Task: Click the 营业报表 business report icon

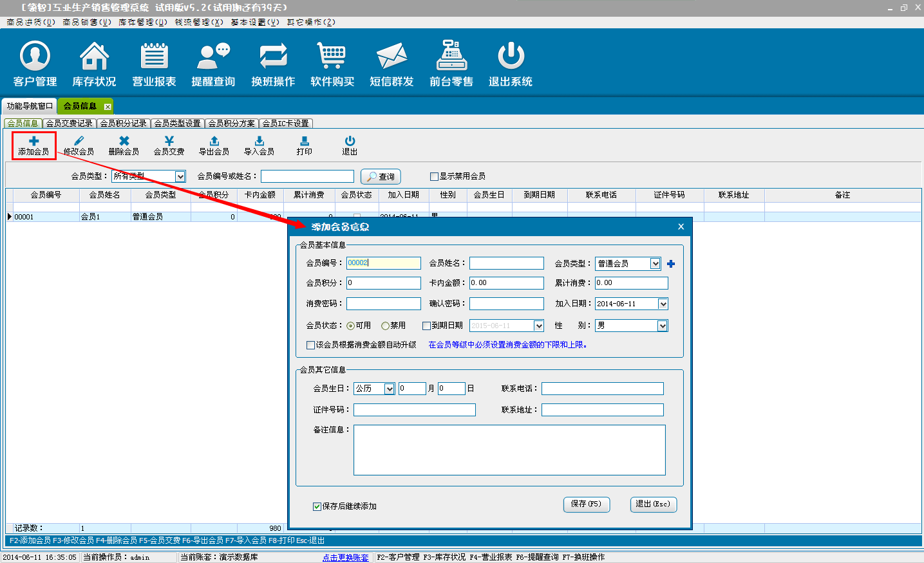Action: pos(154,63)
